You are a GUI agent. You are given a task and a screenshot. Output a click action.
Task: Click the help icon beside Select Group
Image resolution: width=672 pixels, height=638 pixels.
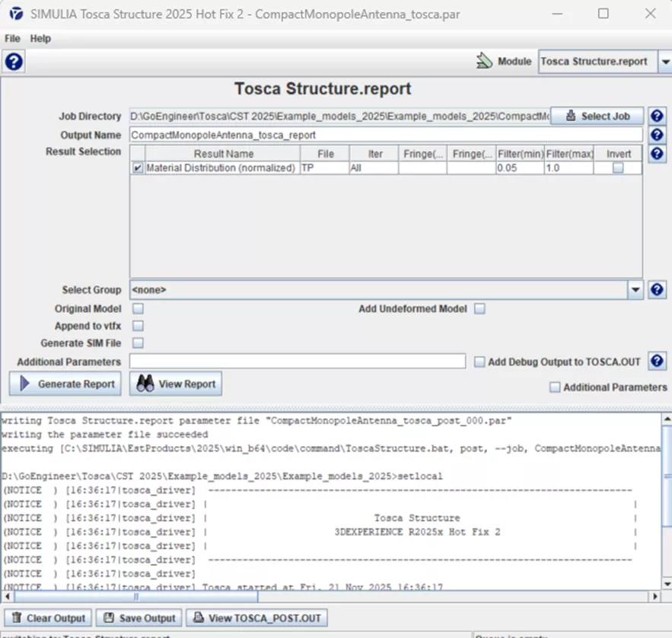tap(656, 290)
